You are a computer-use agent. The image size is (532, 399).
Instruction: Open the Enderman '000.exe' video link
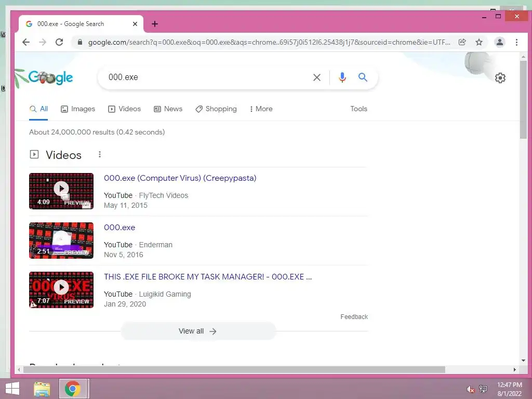coord(119,228)
